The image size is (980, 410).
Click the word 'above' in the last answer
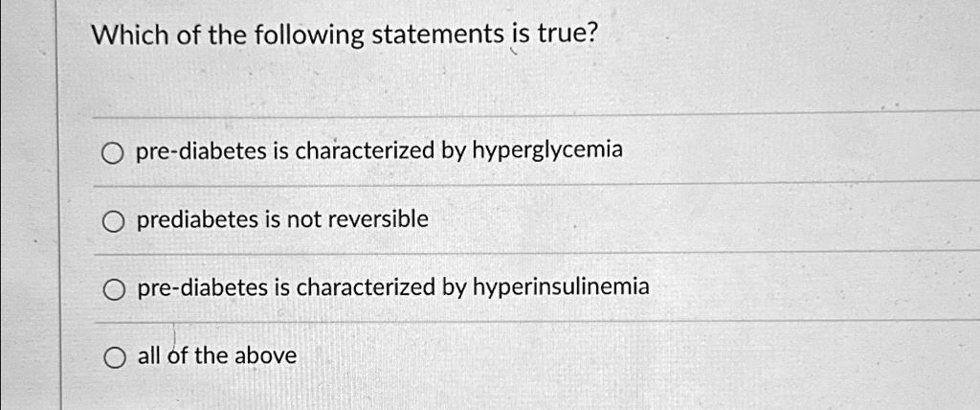[268, 356]
